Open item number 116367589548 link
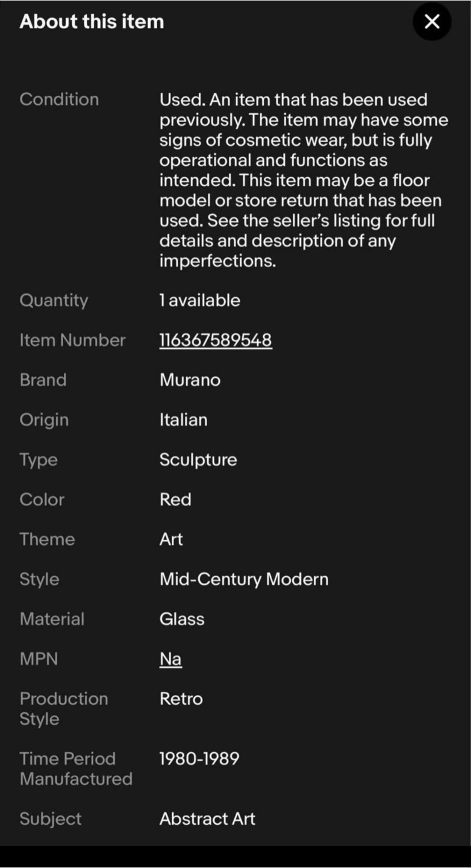 click(x=216, y=340)
